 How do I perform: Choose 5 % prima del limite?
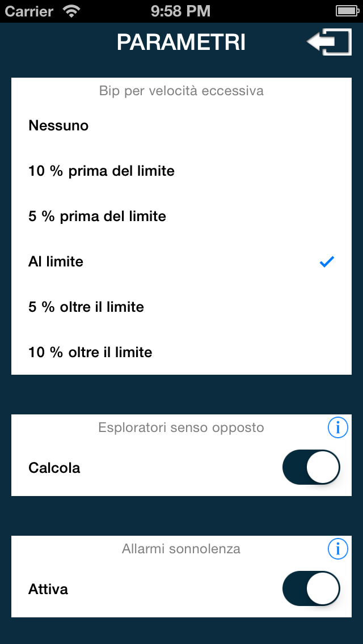tap(97, 217)
